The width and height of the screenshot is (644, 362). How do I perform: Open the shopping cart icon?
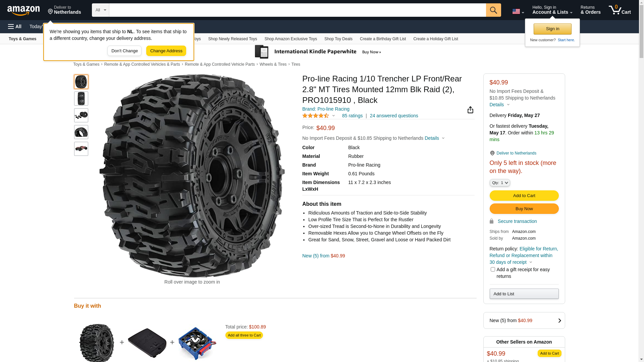[620, 10]
